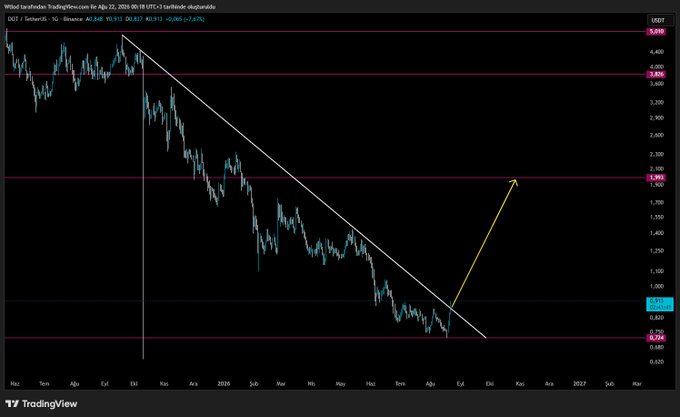The height and width of the screenshot is (417, 680).
Task: Click the 2,600 price axis value
Action: pyautogui.click(x=657, y=135)
